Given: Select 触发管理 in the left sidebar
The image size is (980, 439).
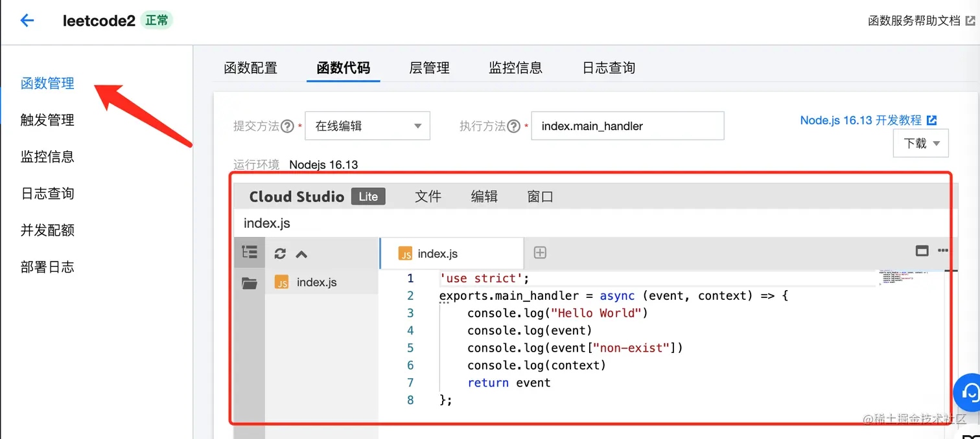Looking at the screenshot, I should [x=47, y=120].
